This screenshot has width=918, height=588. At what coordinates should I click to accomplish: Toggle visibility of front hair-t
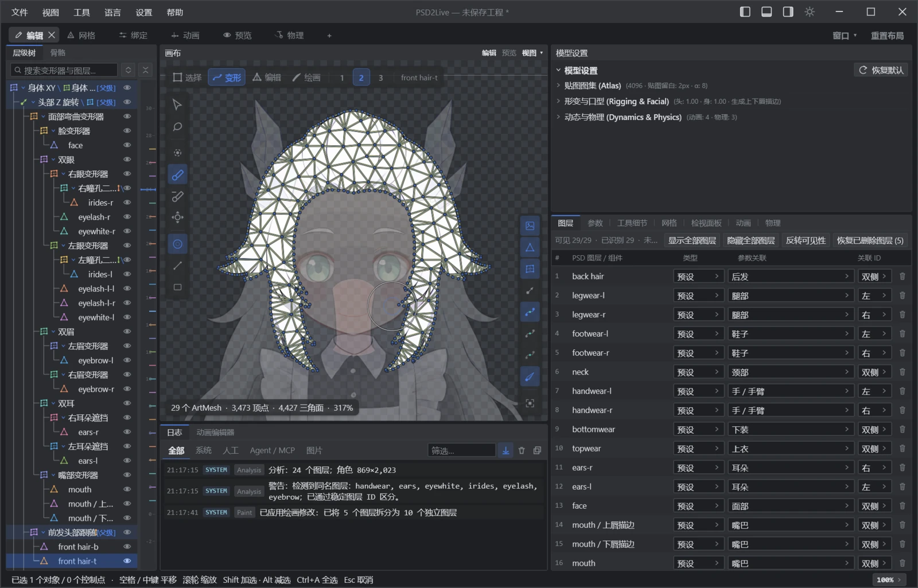tap(127, 561)
